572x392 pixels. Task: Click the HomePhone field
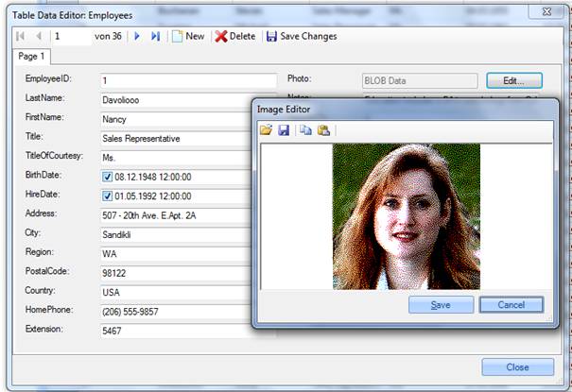176,312
